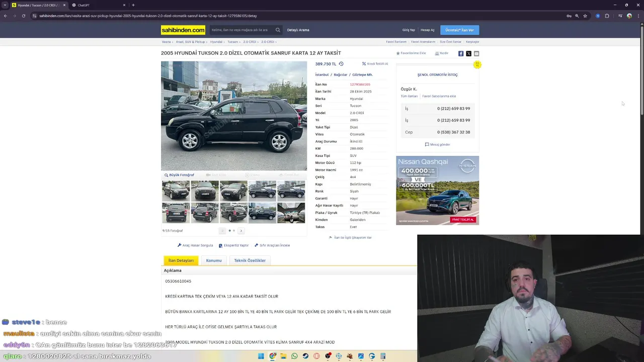Click İstanbul location link

[x=322, y=74]
